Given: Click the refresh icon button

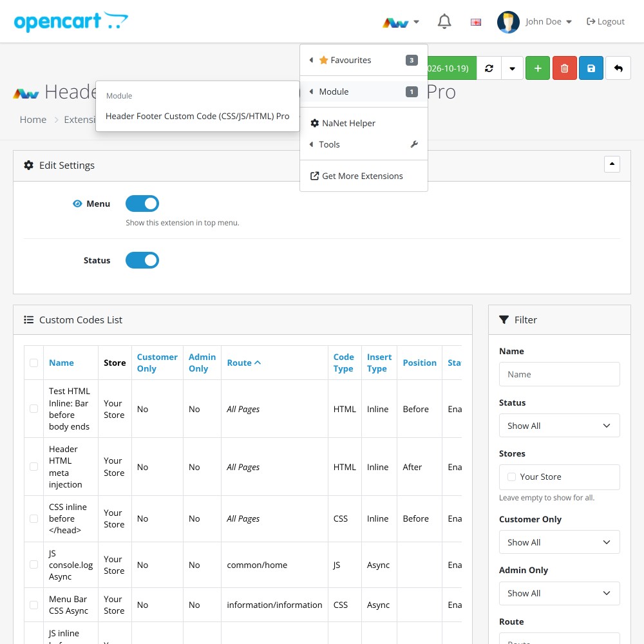Looking at the screenshot, I should [489, 68].
